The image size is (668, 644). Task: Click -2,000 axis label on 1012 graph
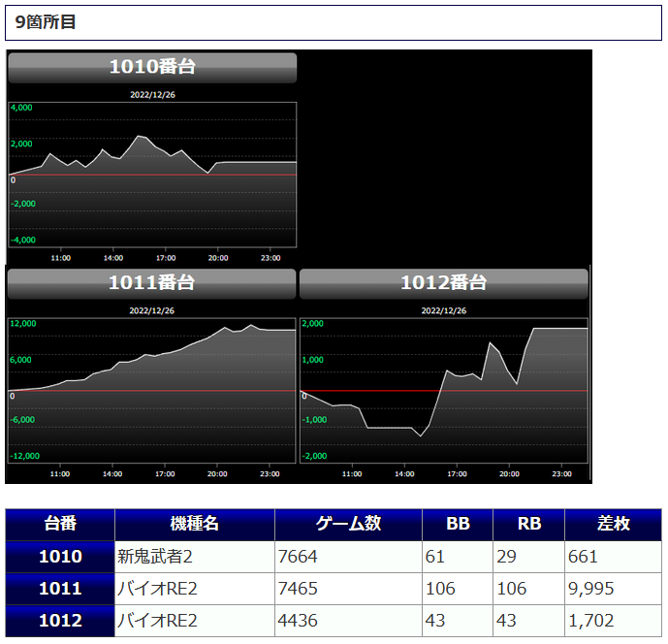click(314, 456)
